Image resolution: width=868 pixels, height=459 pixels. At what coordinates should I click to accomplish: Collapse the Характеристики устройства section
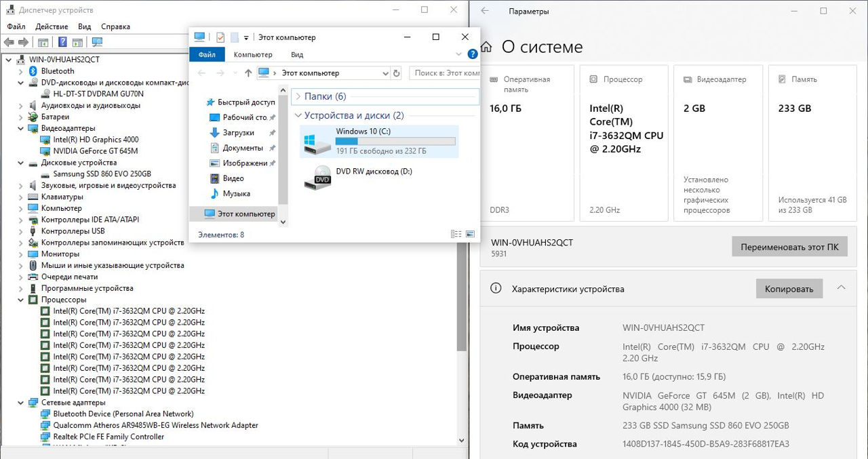(841, 288)
